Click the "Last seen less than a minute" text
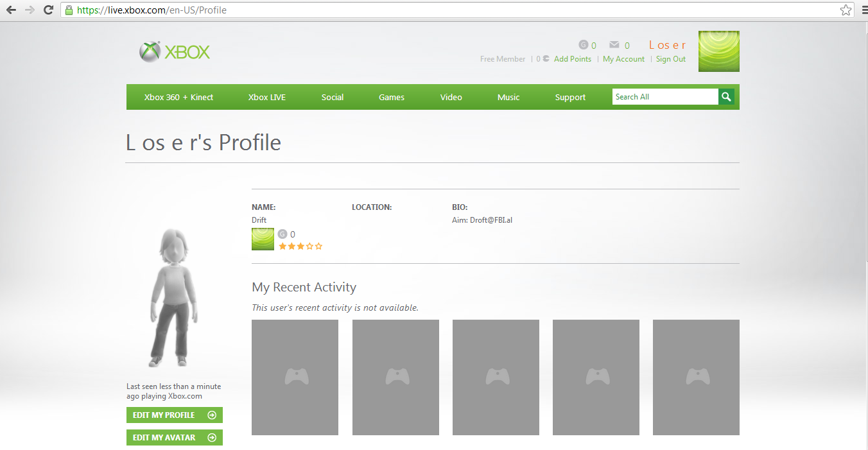This screenshot has height=450, width=868. pyautogui.click(x=173, y=386)
